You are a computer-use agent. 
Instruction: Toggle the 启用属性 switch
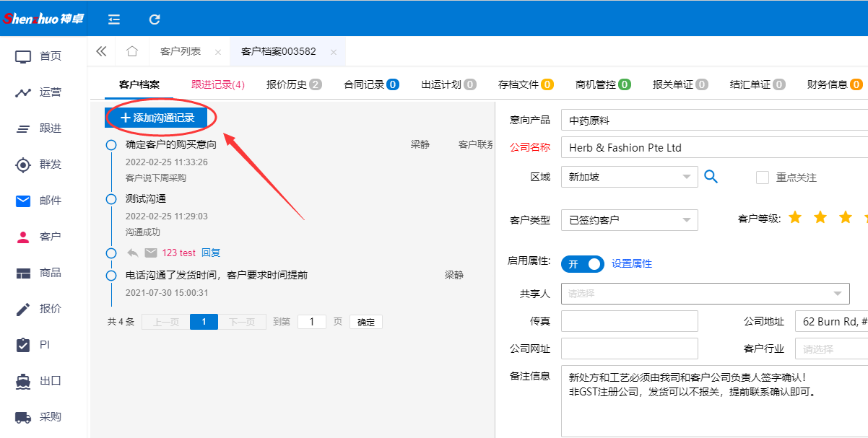tap(582, 264)
